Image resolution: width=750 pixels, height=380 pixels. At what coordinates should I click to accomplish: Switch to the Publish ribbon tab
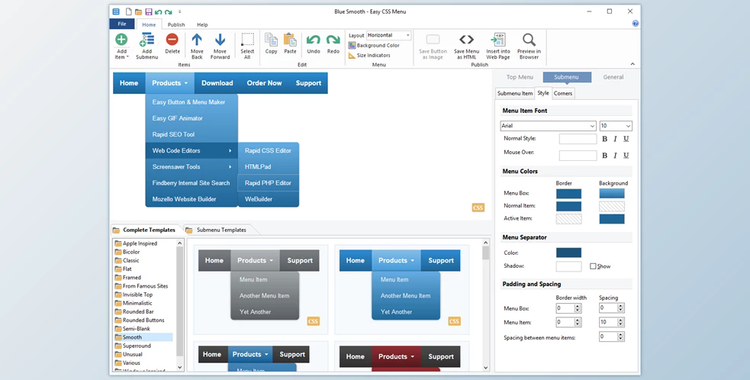click(x=176, y=24)
